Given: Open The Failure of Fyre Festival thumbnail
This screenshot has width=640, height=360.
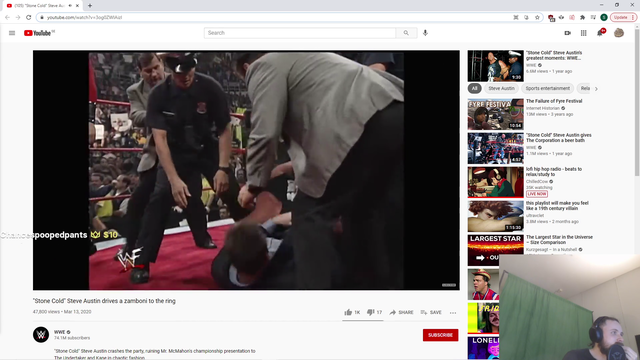Looking at the screenshot, I should tap(496, 114).
